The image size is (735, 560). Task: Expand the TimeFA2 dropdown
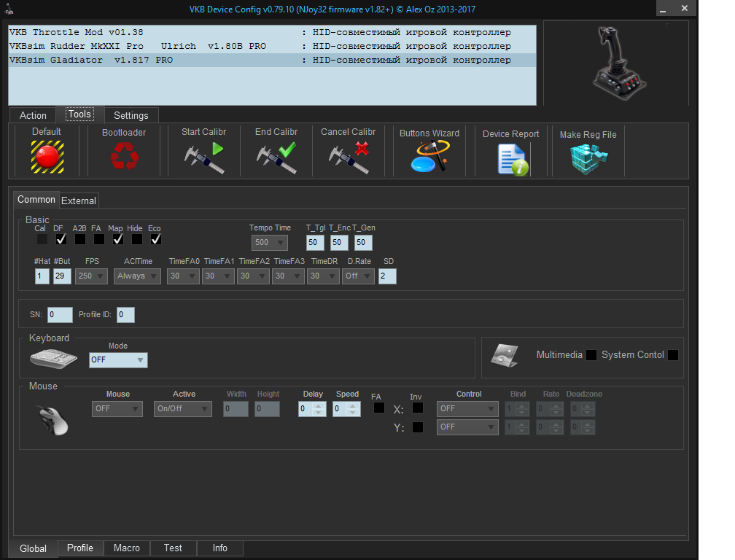pos(253,276)
